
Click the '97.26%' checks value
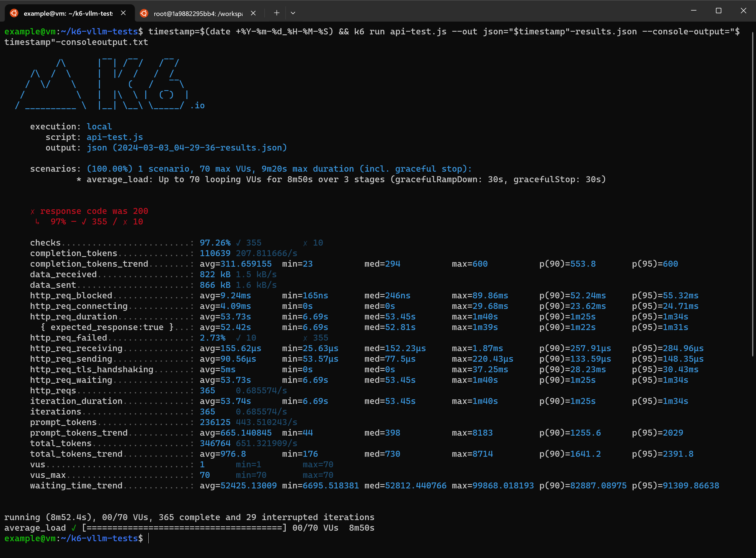215,243
